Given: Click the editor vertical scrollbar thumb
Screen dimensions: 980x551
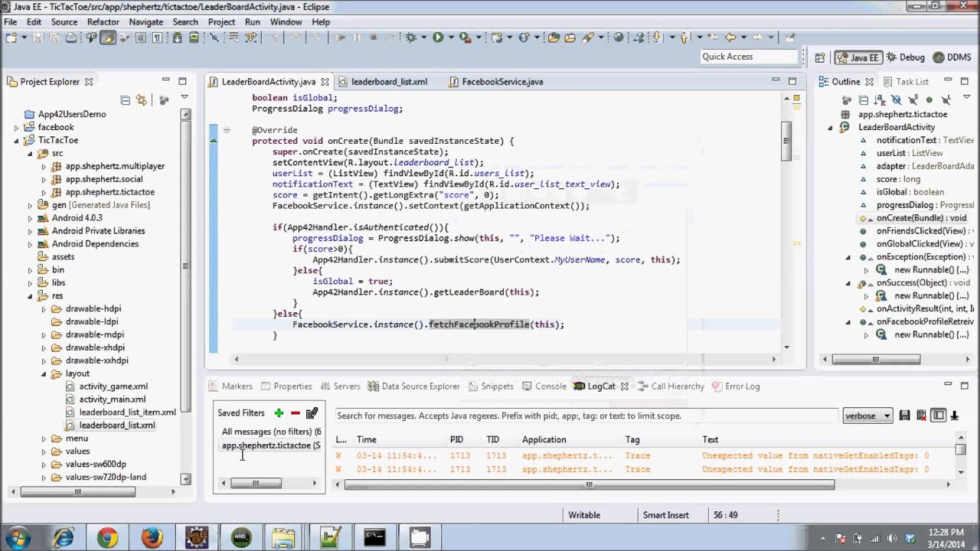Looking at the screenshot, I should pyautogui.click(x=786, y=142).
